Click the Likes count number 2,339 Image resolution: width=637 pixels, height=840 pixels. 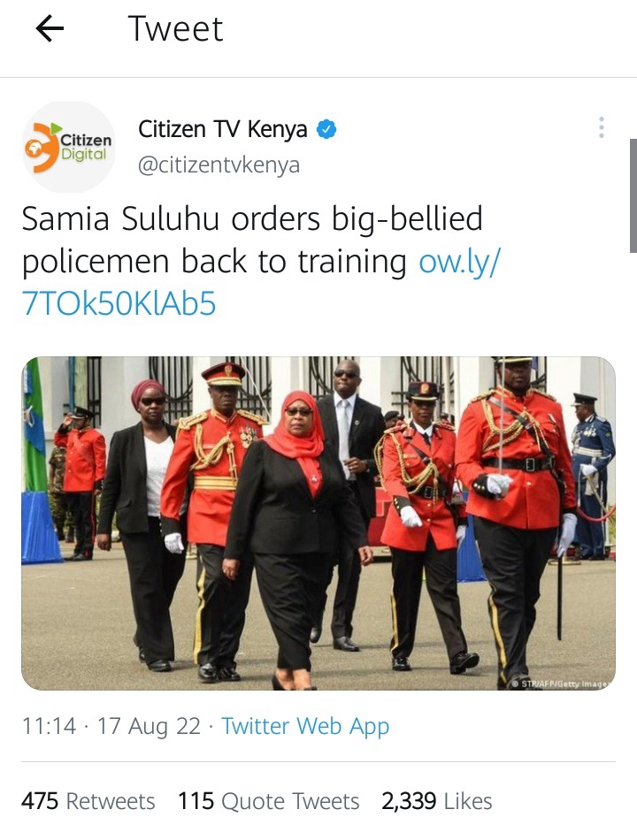[x=409, y=801]
